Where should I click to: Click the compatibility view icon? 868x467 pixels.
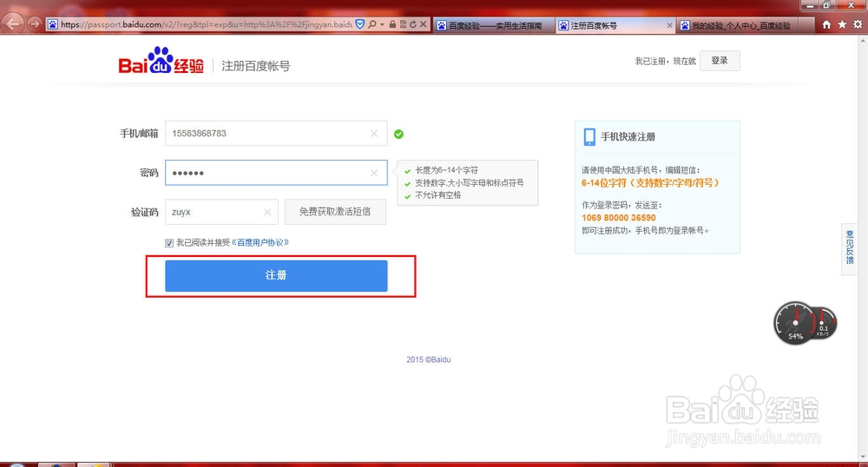pos(403,24)
